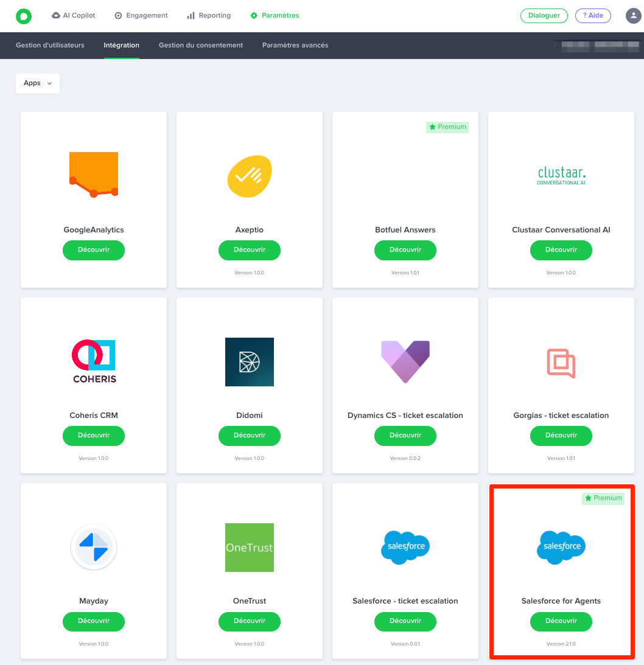Click the Didomi dark teal logo
The height and width of the screenshot is (665, 644).
tap(250, 362)
